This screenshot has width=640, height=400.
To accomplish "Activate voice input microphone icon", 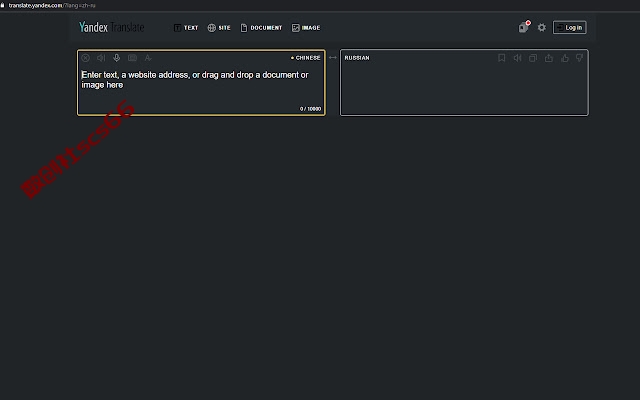I will coord(117,58).
